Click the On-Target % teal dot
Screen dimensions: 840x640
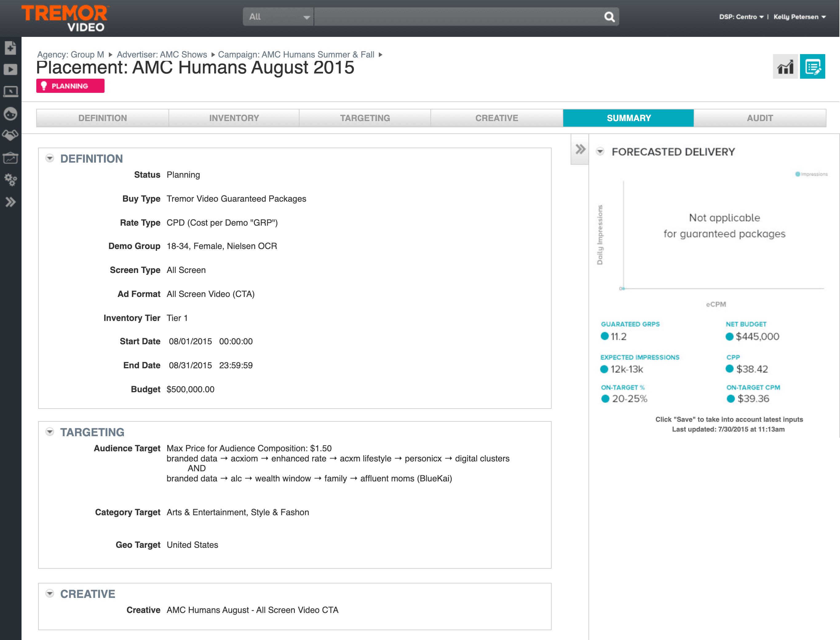605,399
